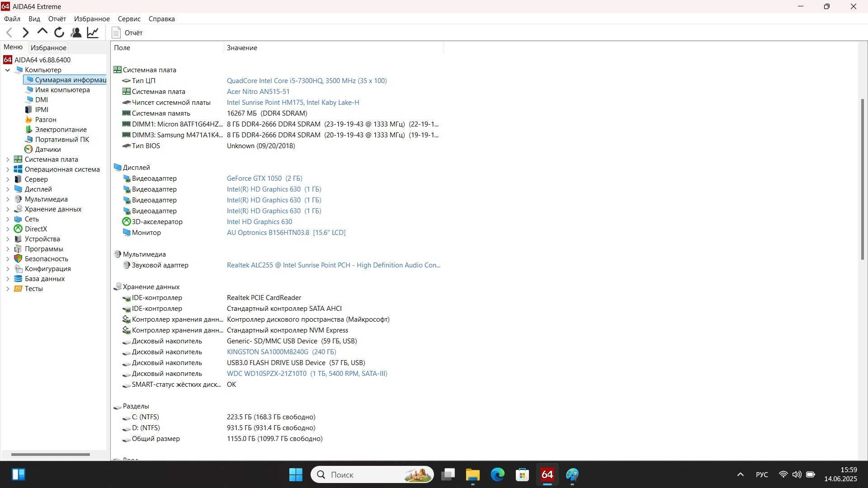Select the Электропитание battery item
868x488 pixels.
click(56, 129)
